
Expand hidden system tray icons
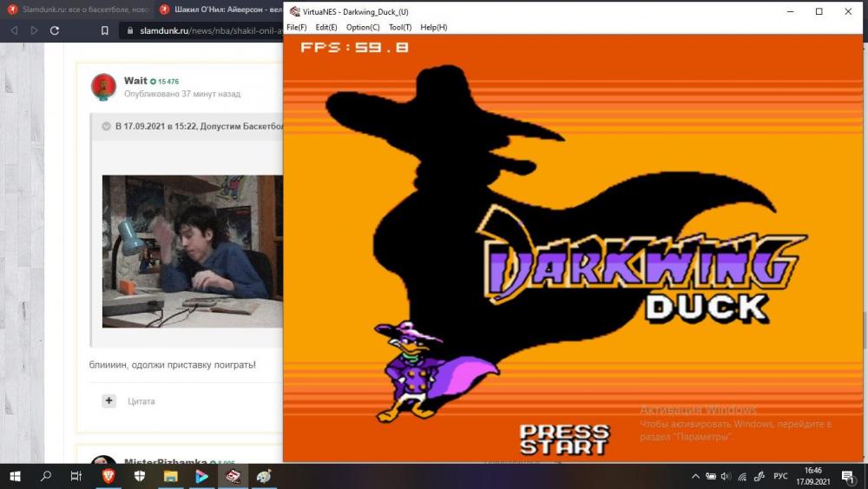click(x=695, y=476)
